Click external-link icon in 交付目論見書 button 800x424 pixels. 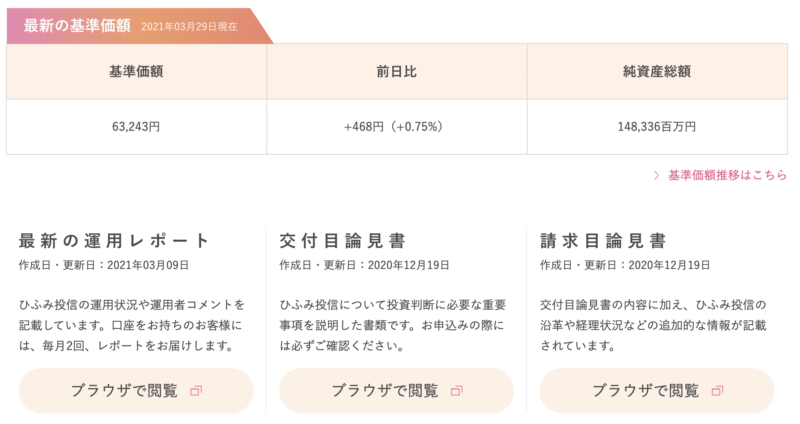pos(457,391)
